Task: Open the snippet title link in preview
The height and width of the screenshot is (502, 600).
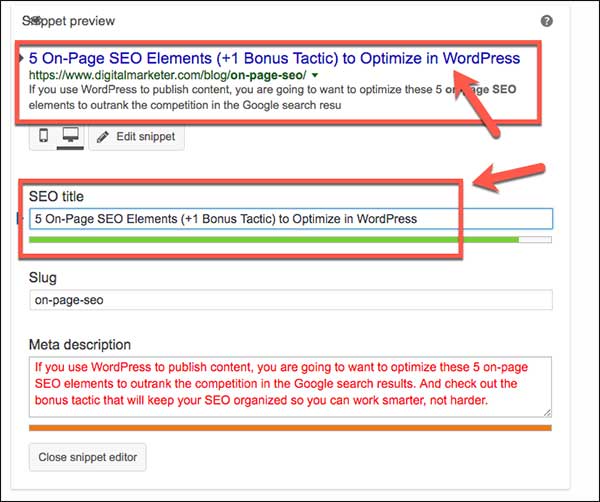Action: [274, 59]
